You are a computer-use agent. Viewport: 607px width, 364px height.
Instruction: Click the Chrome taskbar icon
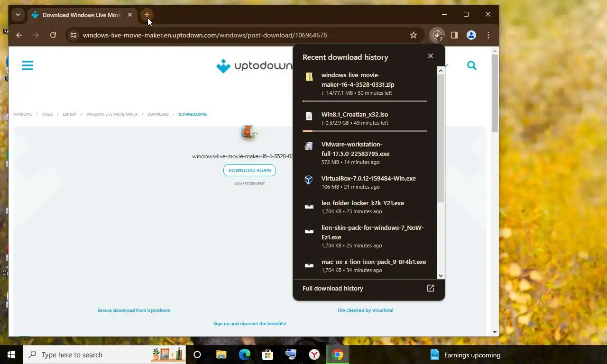338,355
